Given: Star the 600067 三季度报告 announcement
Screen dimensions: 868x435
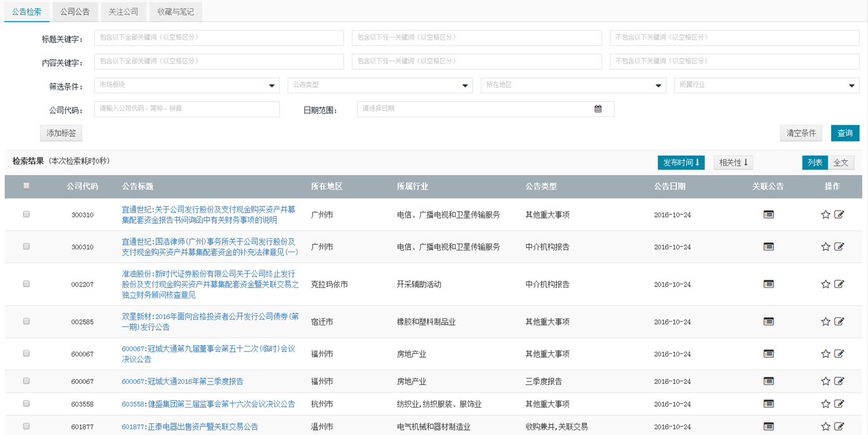Looking at the screenshot, I should click(826, 381).
